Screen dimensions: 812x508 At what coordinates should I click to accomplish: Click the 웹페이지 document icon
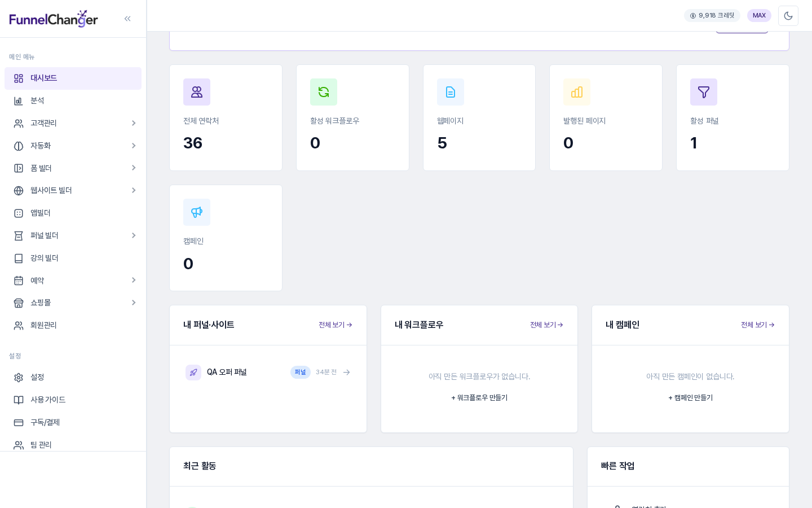451,92
